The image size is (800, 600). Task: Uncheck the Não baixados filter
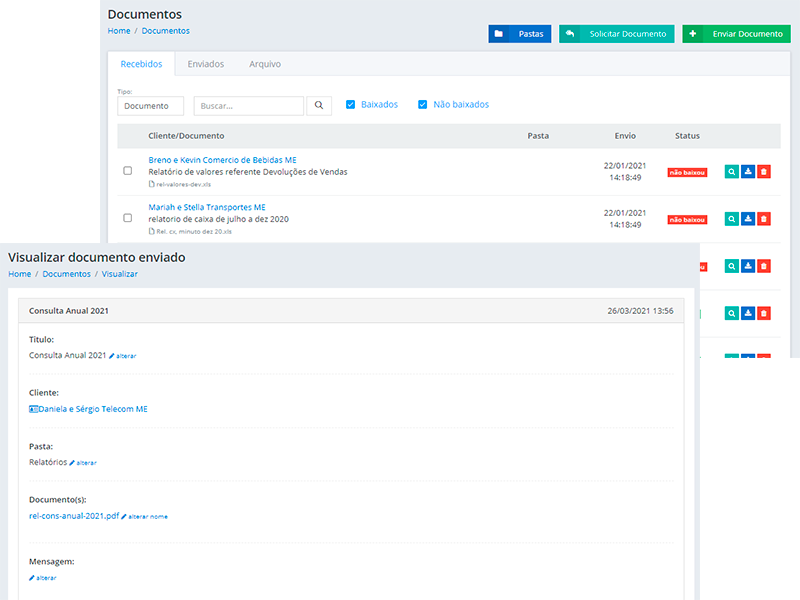[423, 105]
